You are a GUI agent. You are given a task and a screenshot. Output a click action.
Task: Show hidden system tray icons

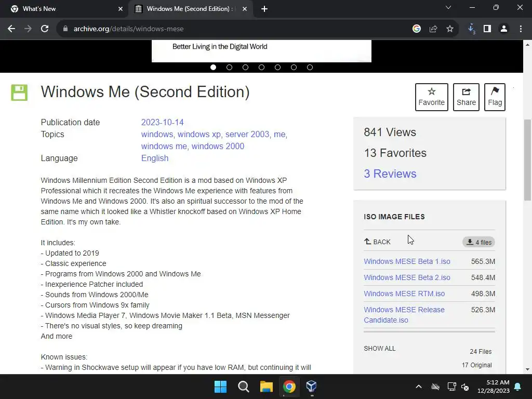point(419,387)
